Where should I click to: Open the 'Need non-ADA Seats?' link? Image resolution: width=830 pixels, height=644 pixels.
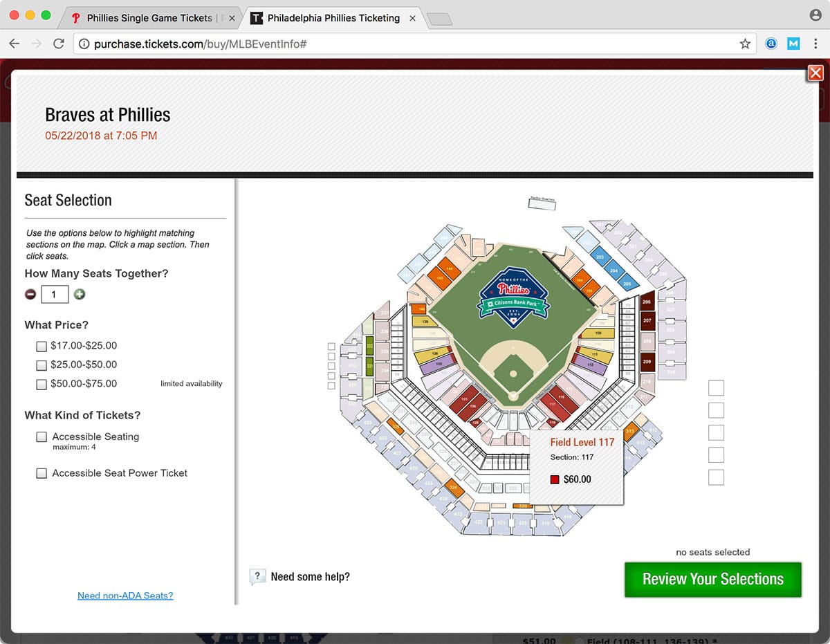click(x=124, y=596)
